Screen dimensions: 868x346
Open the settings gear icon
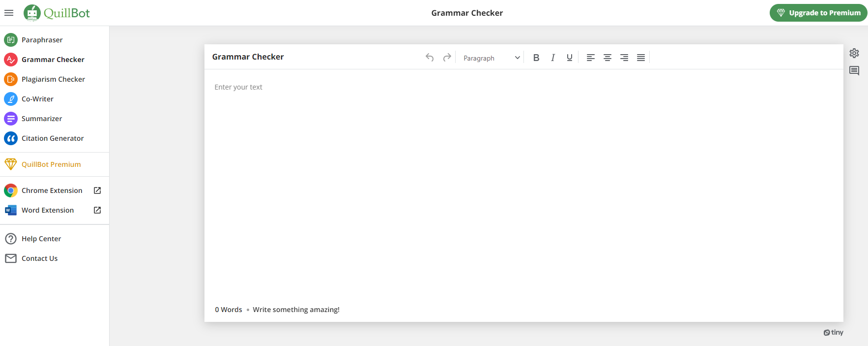point(854,53)
